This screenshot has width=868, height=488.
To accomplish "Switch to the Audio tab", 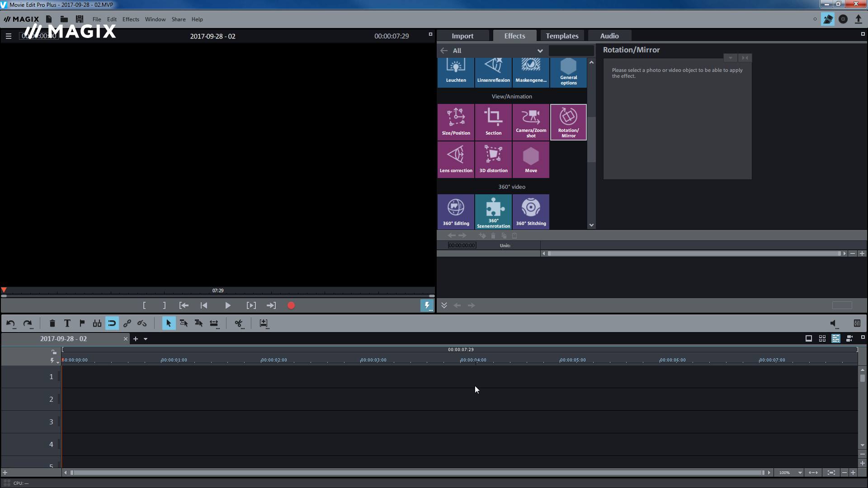I will [609, 36].
